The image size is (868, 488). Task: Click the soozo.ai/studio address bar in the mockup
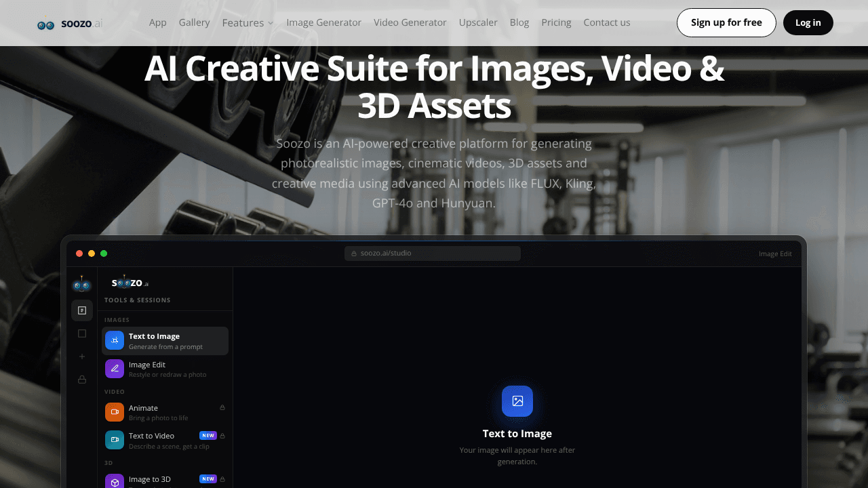(x=433, y=253)
